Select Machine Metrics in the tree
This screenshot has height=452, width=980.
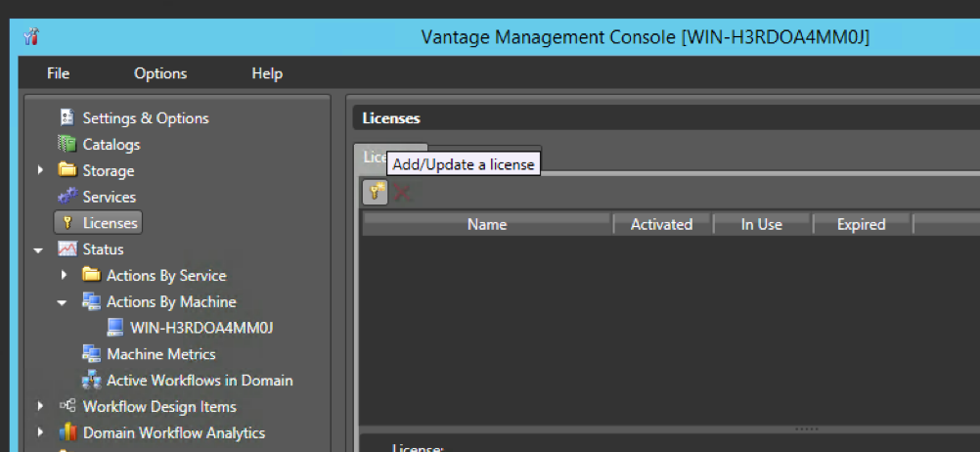point(161,354)
